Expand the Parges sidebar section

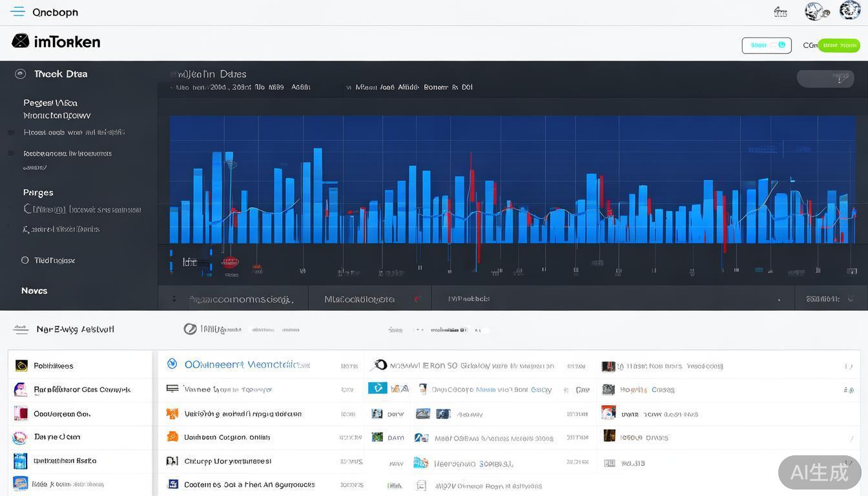(38, 192)
